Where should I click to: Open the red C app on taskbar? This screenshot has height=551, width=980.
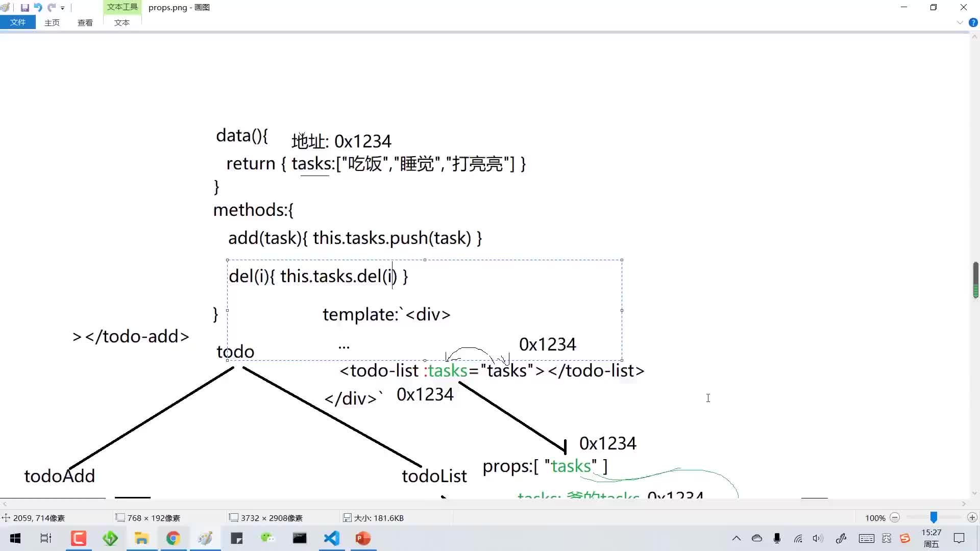(79, 538)
